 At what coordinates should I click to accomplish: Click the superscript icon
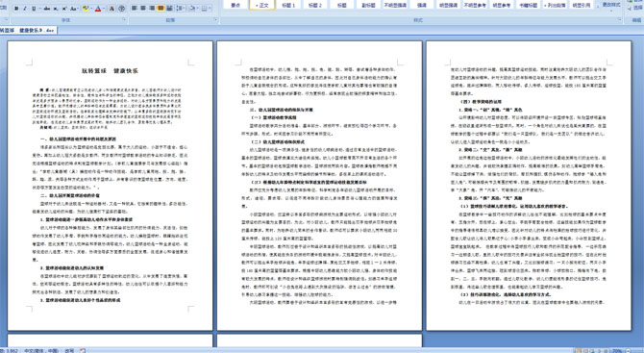(64, 9)
